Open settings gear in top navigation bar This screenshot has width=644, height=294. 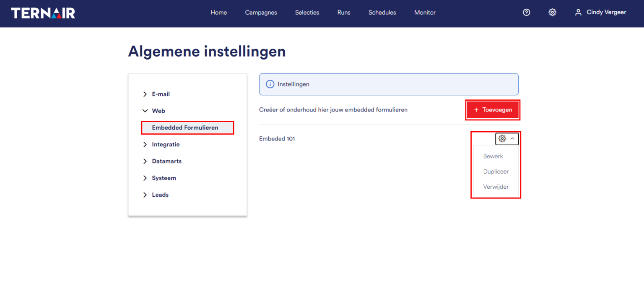pyautogui.click(x=553, y=13)
